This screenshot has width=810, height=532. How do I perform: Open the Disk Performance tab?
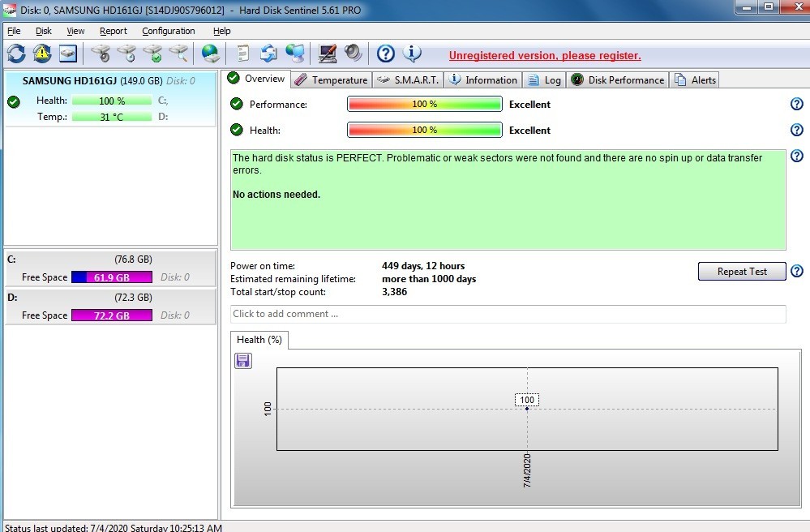pyautogui.click(x=618, y=79)
